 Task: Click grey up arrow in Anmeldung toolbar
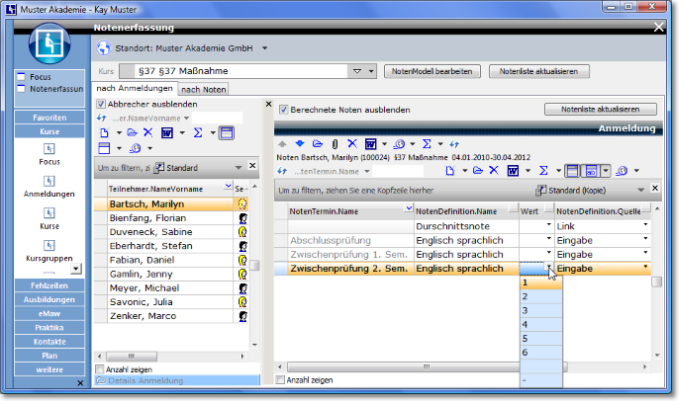(282, 144)
